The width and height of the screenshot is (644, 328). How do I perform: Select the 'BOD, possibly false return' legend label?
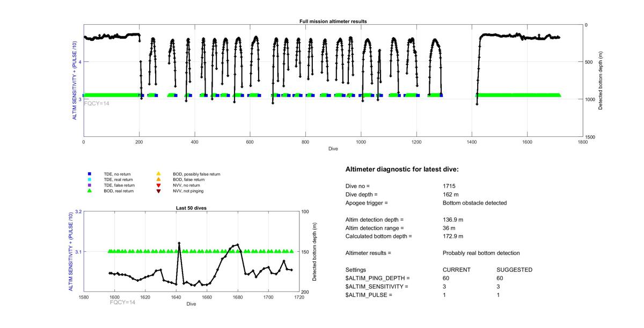(x=196, y=174)
